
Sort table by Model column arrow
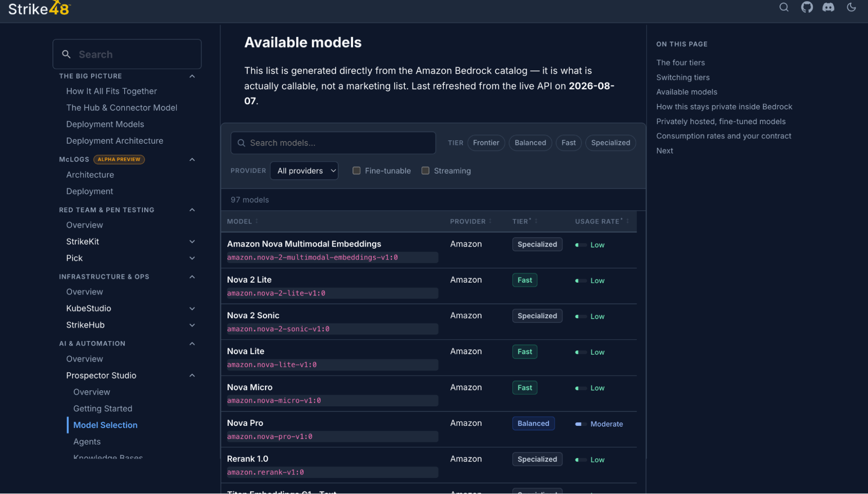coord(257,221)
